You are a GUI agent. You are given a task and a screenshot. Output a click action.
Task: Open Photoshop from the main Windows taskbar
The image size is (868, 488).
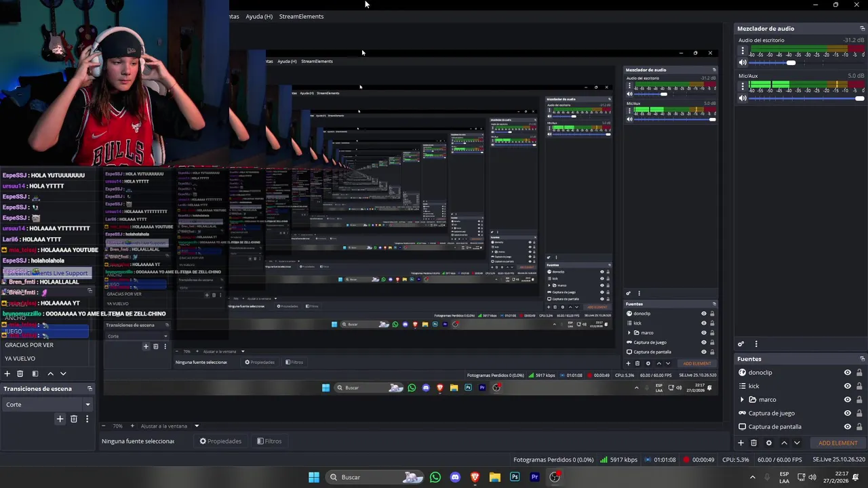(515, 477)
